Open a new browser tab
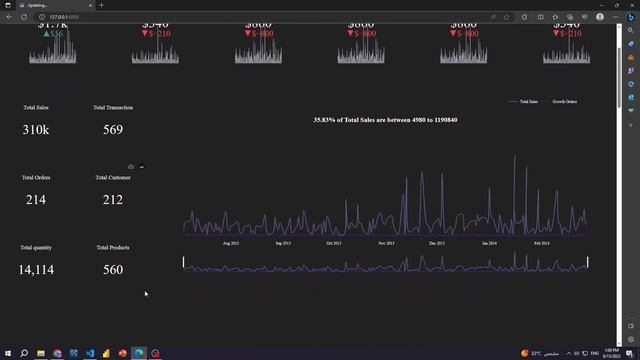Image resolution: width=640 pixels, height=360 pixels. pos(101,5)
